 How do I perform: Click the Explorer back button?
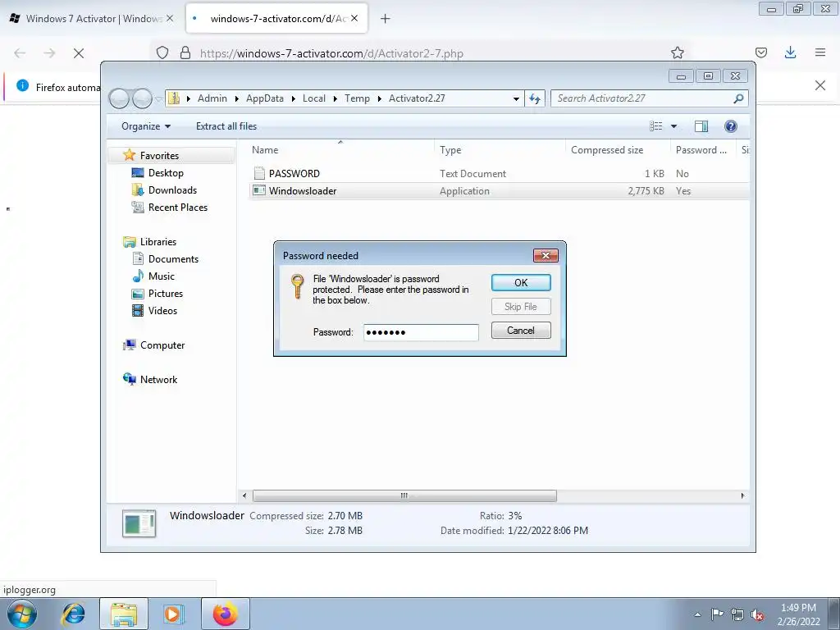coord(119,98)
